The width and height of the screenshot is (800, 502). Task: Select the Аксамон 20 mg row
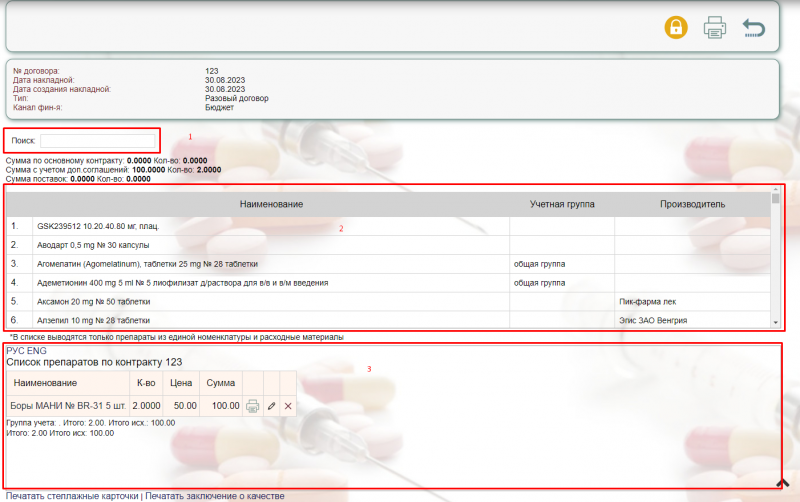click(93, 301)
